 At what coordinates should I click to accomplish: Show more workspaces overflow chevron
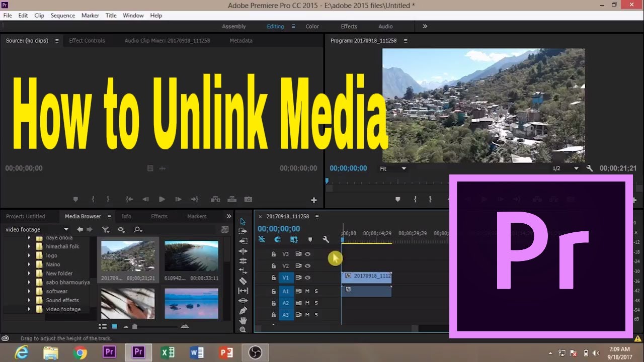(x=425, y=26)
